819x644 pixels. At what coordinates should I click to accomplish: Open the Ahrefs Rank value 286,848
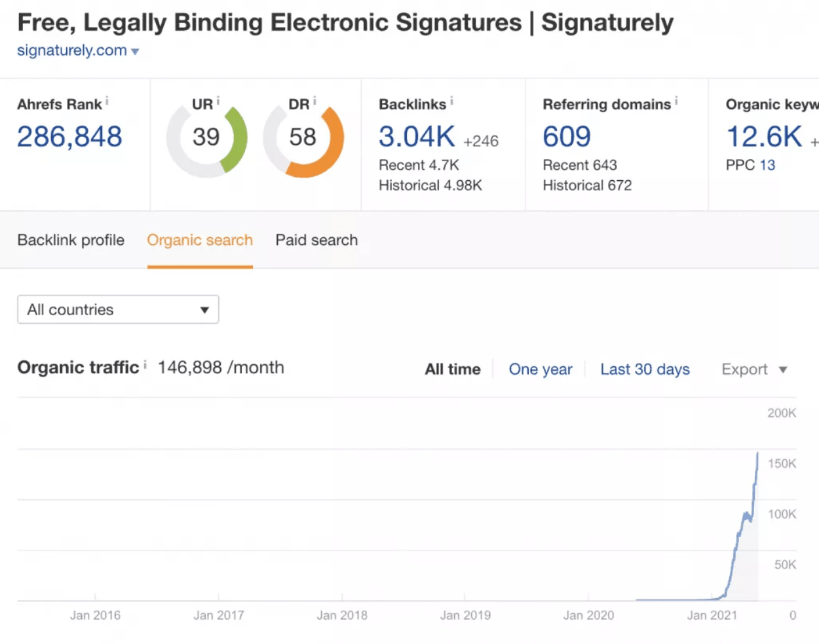pyautogui.click(x=69, y=137)
